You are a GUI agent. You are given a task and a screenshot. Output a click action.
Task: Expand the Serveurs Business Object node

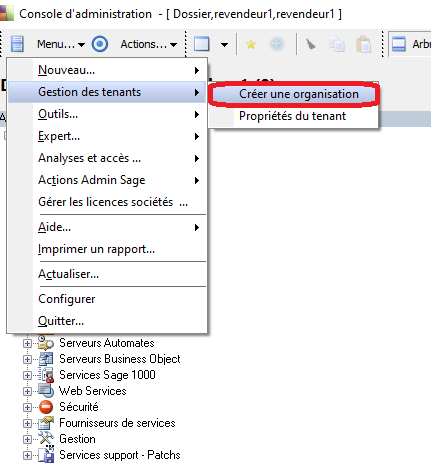click(x=27, y=359)
